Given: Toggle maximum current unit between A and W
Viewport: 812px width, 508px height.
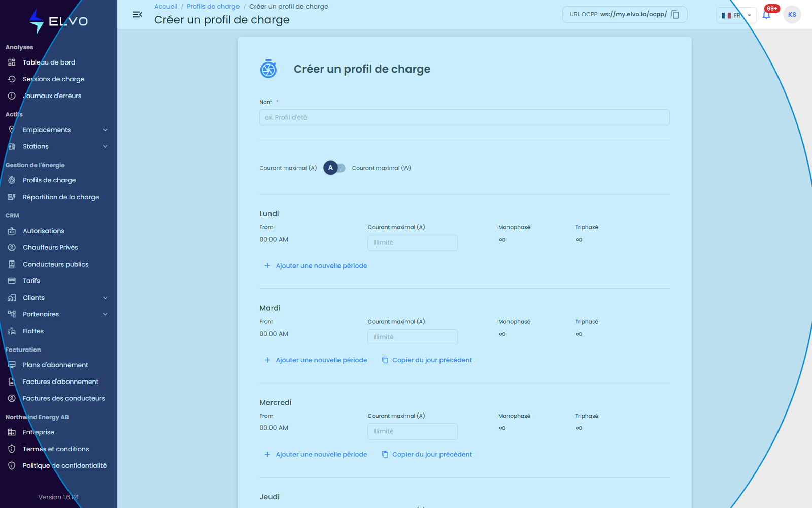Looking at the screenshot, I should (x=334, y=168).
